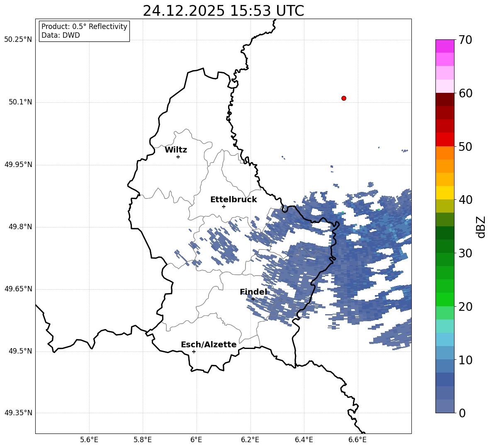Click the 49.35°N latitude label
Screen dimensions: 491x448
click(18, 413)
